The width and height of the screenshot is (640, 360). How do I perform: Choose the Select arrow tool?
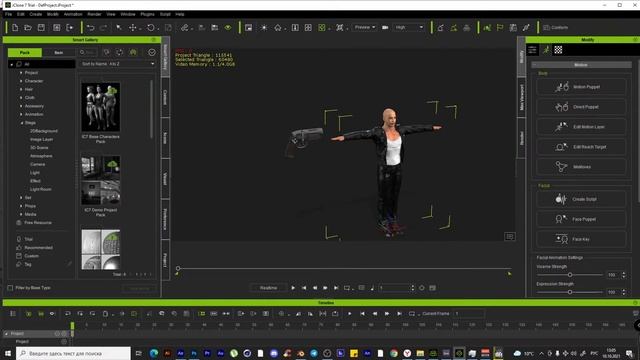[x=119, y=27]
